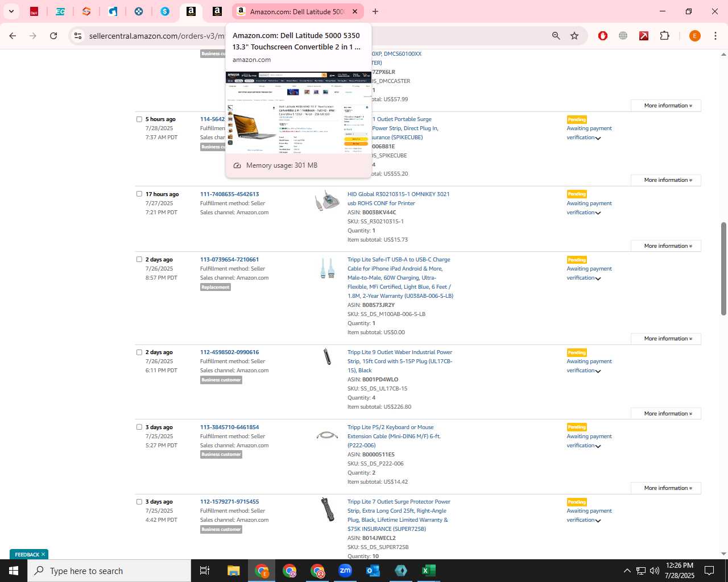Open the Chrome three-dot menu
728x582 pixels.
715,36
